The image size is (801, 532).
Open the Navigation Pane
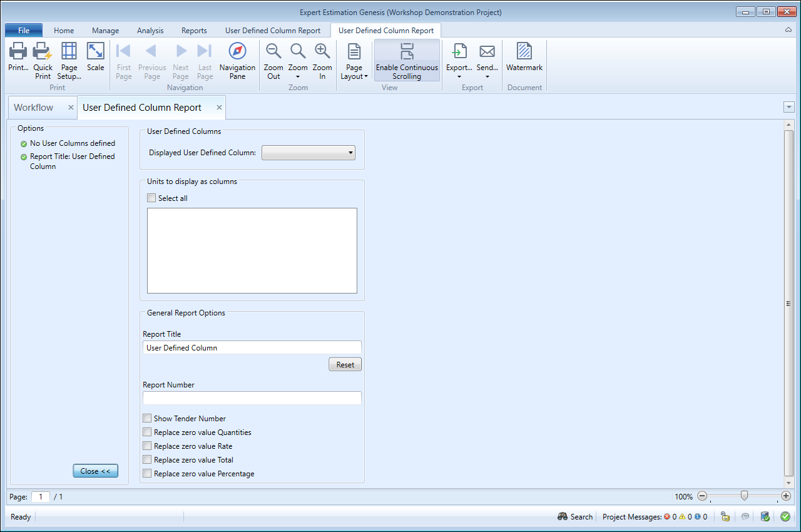tap(237, 52)
